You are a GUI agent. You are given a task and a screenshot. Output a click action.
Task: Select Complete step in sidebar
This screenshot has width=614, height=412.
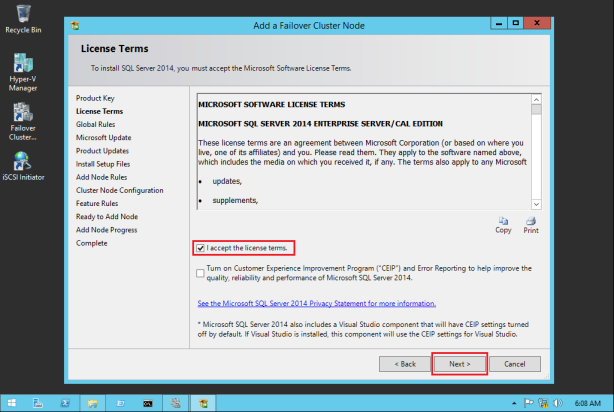point(92,243)
